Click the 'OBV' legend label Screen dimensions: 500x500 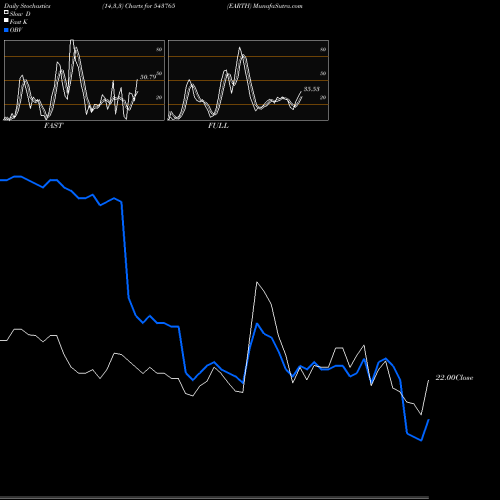(16, 30)
